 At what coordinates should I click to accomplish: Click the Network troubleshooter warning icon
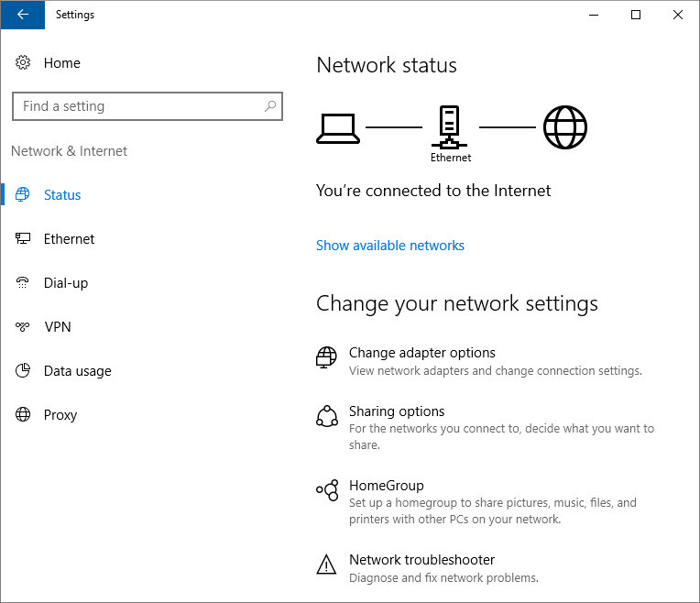(327, 565)
